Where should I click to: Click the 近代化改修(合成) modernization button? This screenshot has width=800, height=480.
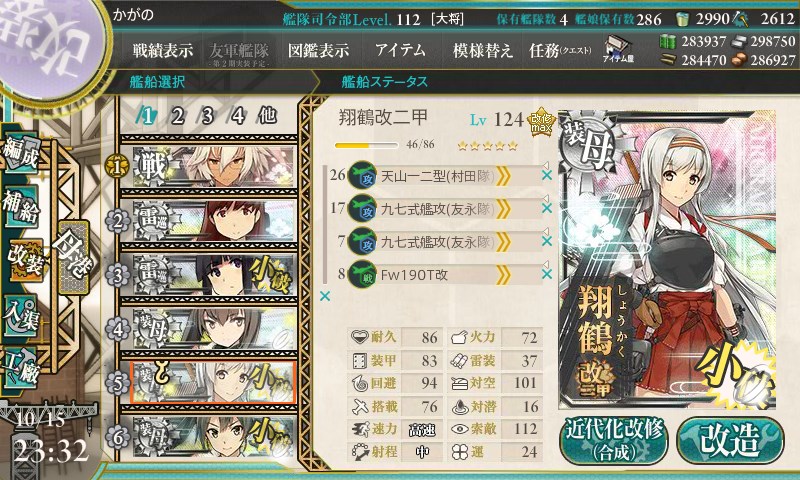coord(614,441)
